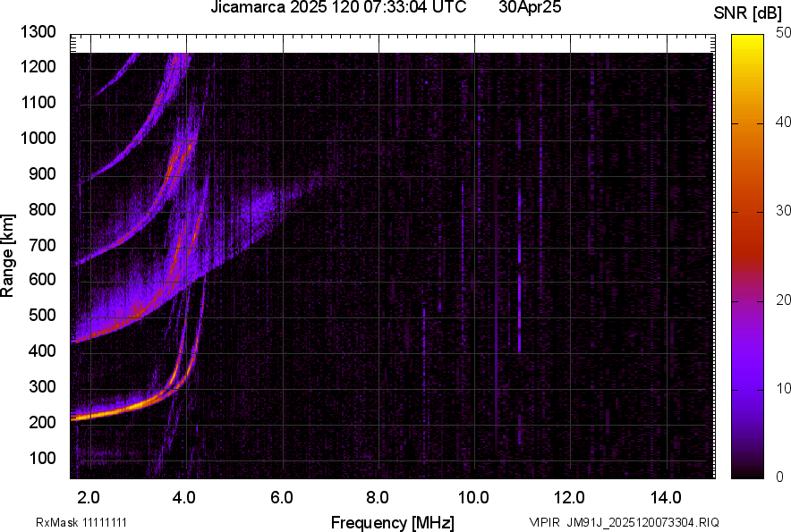The image size is (791, 532).
Task: Click the range tick label '700'
Action: 42,245
